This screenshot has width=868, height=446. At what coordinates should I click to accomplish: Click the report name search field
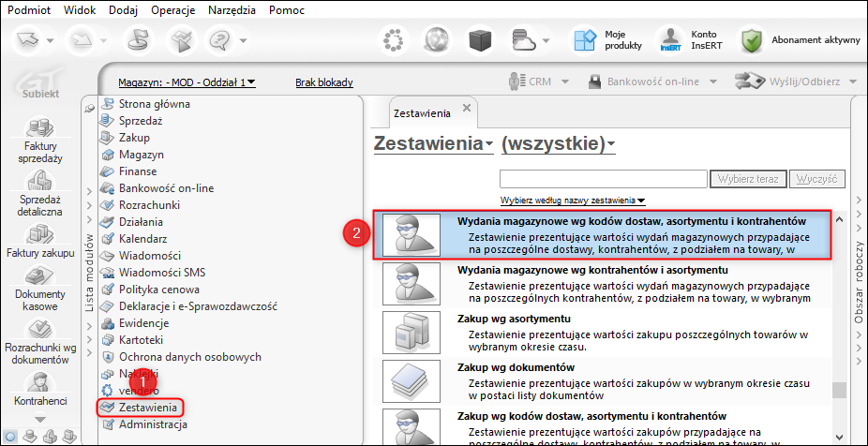604,179
